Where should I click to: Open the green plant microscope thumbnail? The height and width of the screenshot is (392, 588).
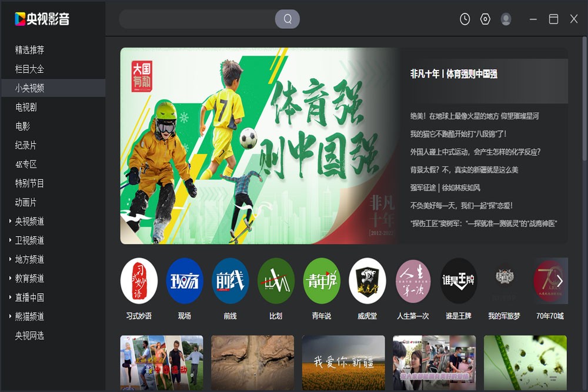click(x=525, y=363)
